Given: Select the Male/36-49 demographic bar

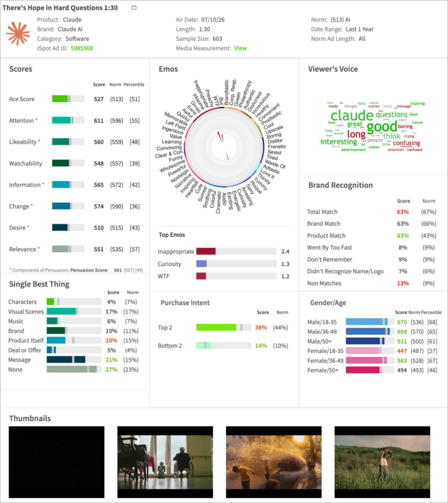Looking at the screenshot, I should coord(370,332).
